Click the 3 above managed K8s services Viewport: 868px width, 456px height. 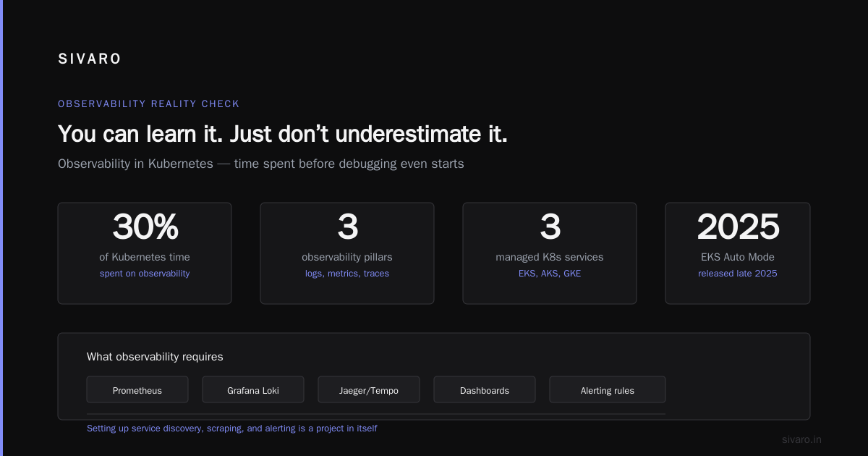tap(550, 227)
